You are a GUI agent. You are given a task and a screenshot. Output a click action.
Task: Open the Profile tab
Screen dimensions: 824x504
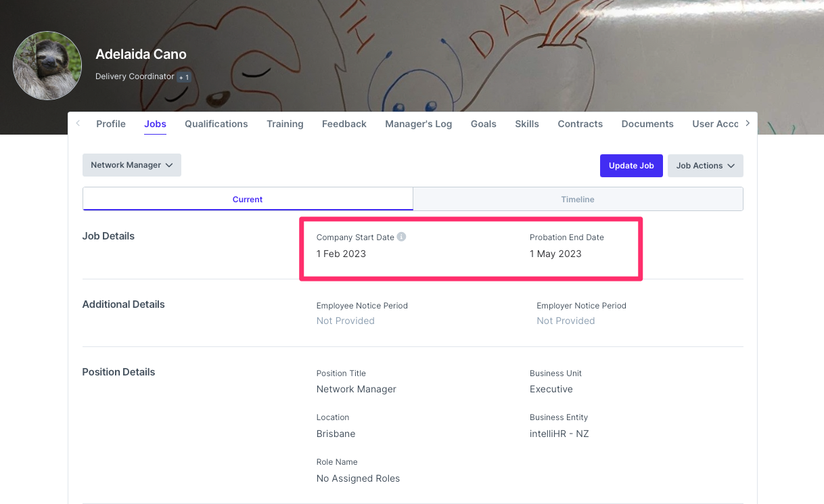[111, 124]
